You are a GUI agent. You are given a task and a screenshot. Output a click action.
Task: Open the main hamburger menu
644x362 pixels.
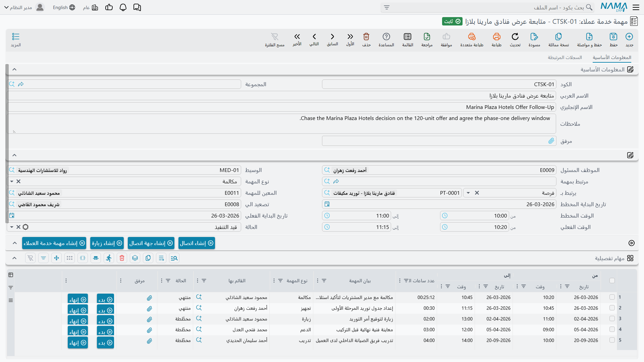pyautogui.click(x=636, y=7)
